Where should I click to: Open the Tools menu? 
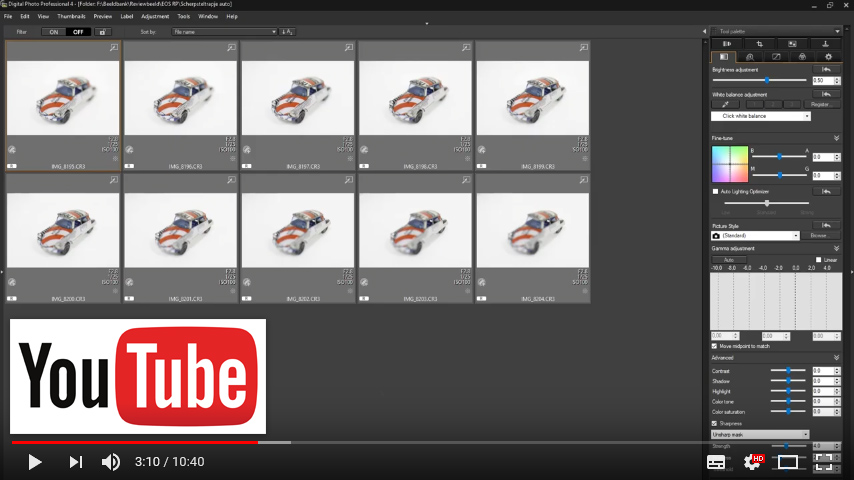184,16
